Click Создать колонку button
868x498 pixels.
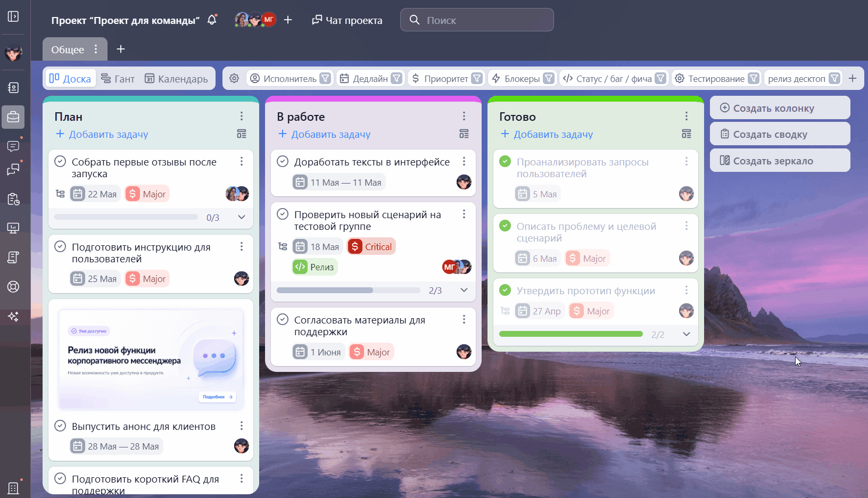click(780, 108)
